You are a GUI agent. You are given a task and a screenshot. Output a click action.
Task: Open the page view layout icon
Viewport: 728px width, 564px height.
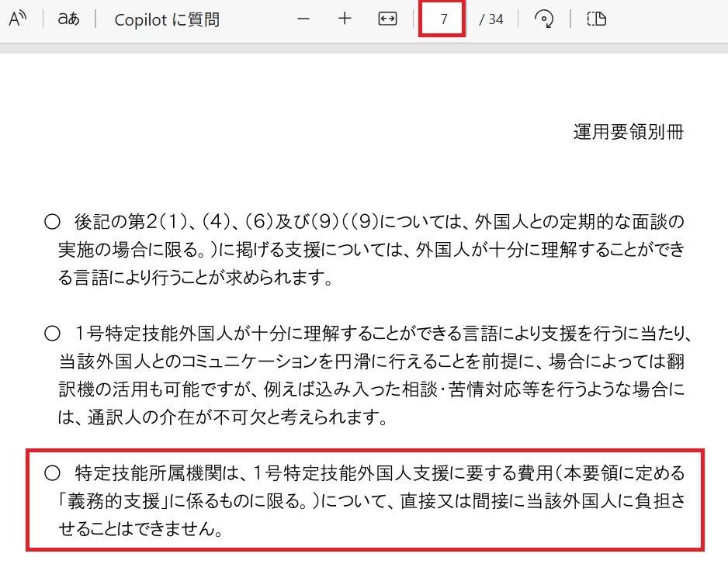pyautogui.click(x=596, y=19)
